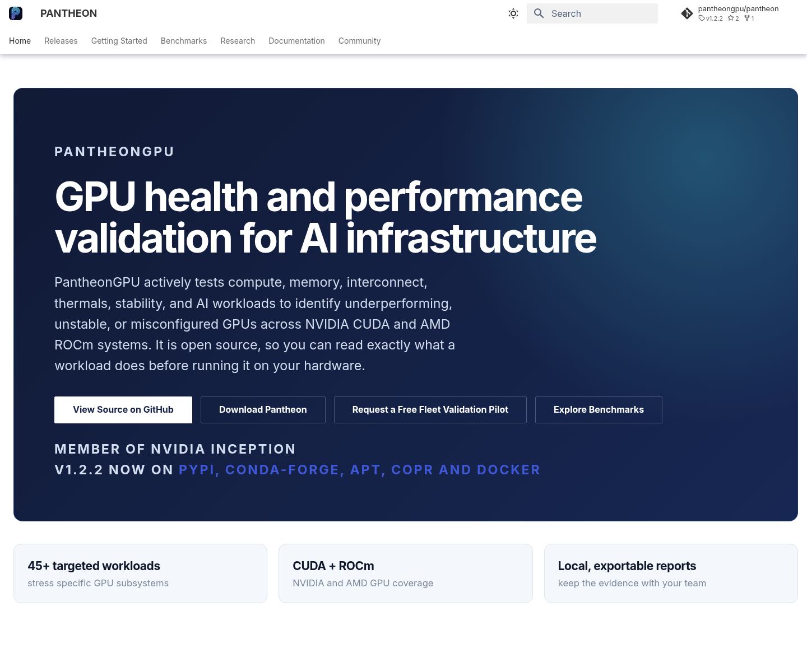807x672 pixels.
Task: Follow the PyPI, conda-forge, APT, COPR and Docker link
Action: (359, 470)
